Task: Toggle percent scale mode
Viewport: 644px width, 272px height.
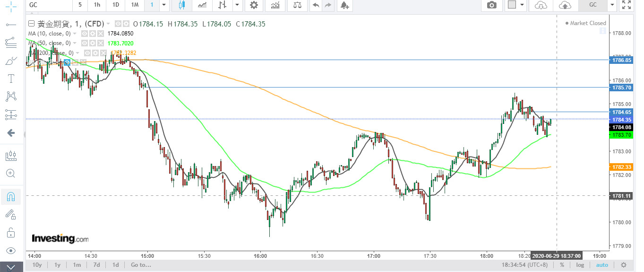Action: 562,265
